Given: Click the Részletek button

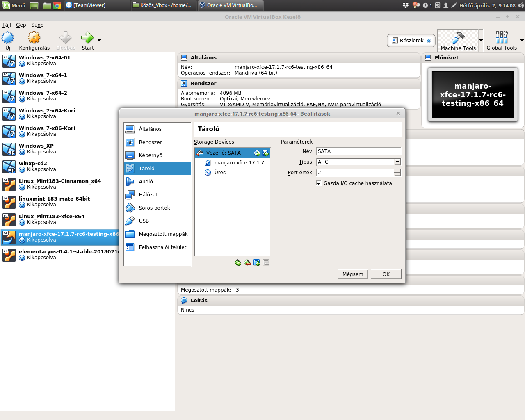Looking at the screenshot, I should (411, 41).
